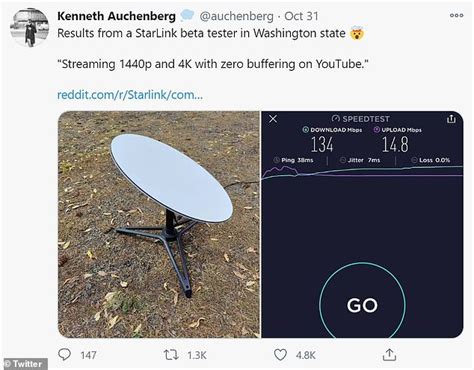Click the Ping 38ms indicator
Screen dimensions: 474x370
293,160
